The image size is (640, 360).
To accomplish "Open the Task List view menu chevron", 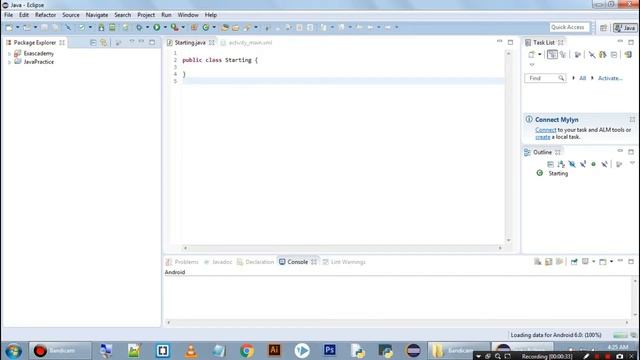I will [531, 65].
